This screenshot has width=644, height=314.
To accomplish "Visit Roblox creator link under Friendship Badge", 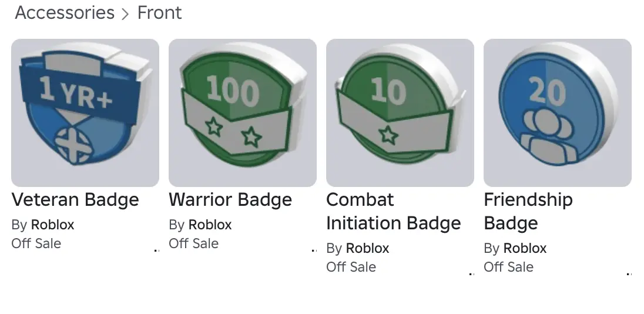I will tap(525, 248).
